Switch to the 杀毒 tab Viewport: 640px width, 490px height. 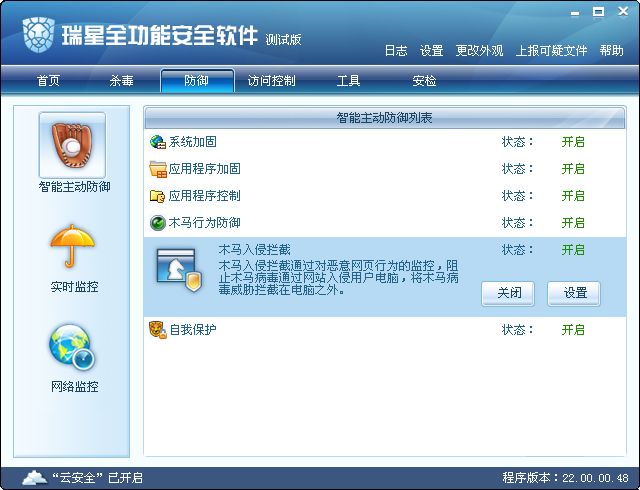point(121,80)
